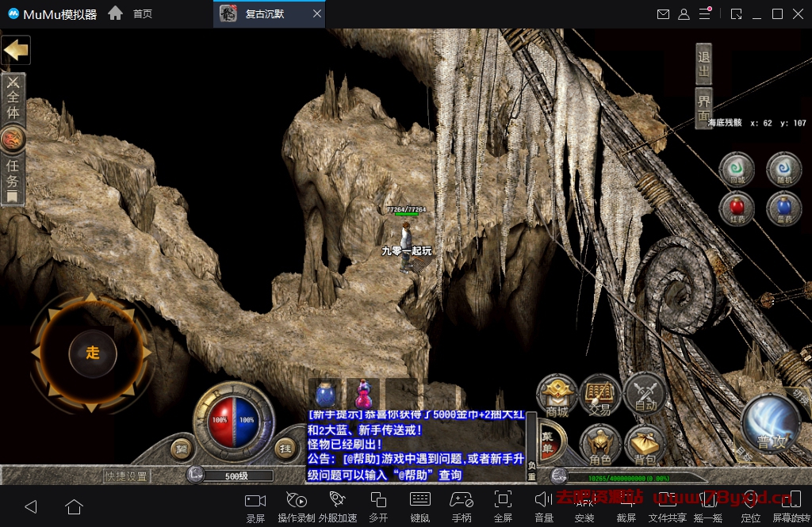Tap the 普攻 normal attack orb

coord(772,425)
